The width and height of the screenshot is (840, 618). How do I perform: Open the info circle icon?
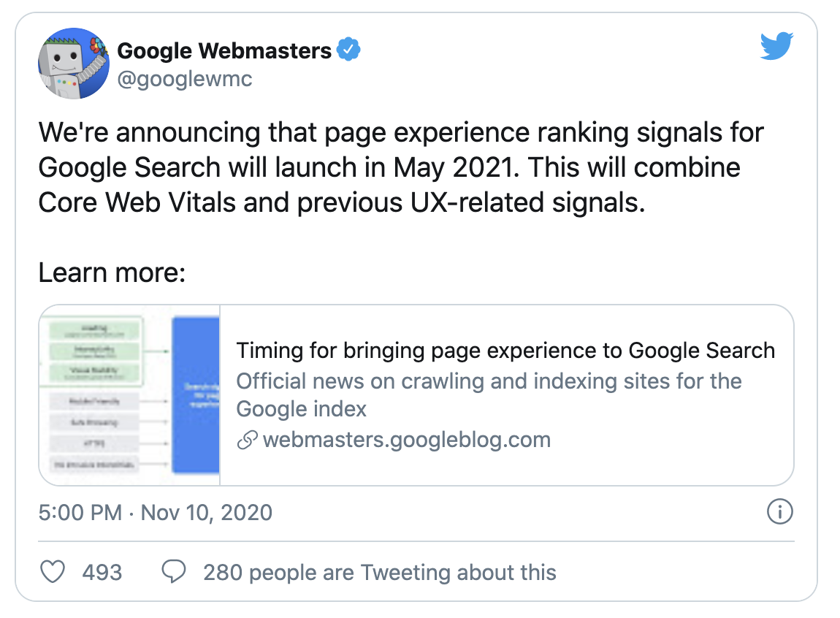coord(780,512)
